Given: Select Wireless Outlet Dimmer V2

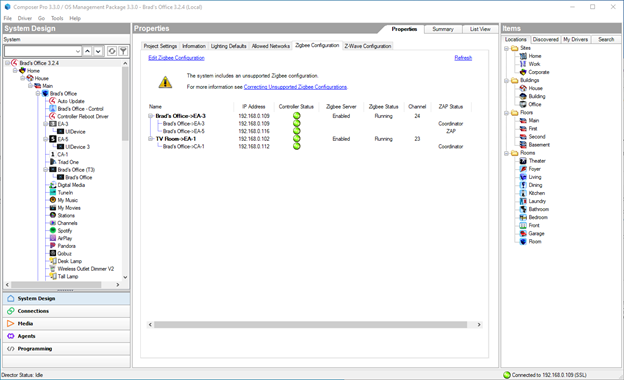Looking at the screenshot, I should click(x=86, y=269).
